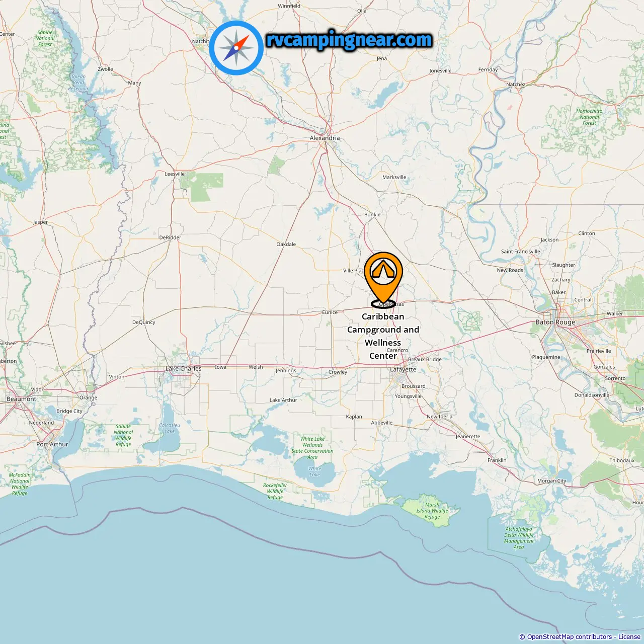Click the Beaumont city label
The height and width of the screenshot is (644, 644).
21,399
